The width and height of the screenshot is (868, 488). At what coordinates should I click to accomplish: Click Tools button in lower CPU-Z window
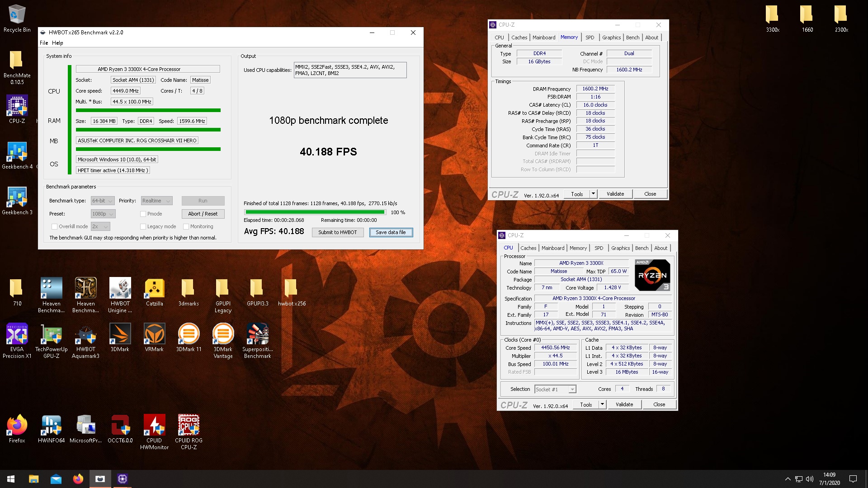[x=586, y=404]
